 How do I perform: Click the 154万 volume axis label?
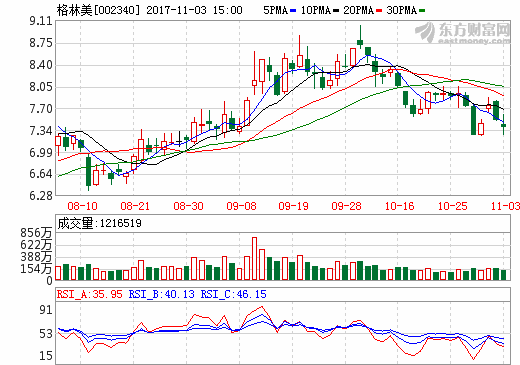[36, 269]
